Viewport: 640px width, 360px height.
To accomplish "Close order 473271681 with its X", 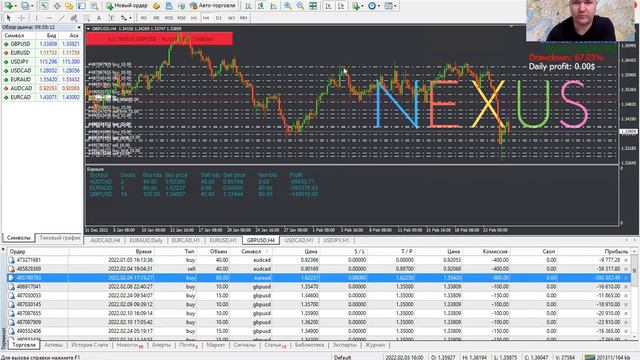I will tap(626, 260).
